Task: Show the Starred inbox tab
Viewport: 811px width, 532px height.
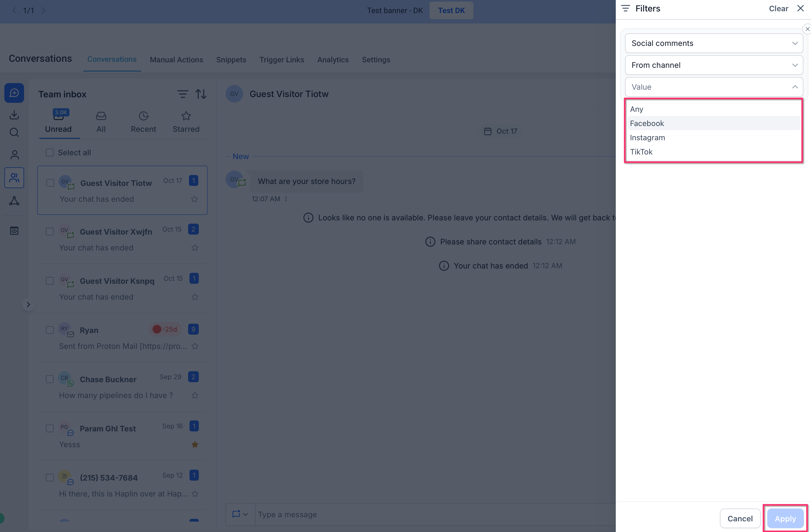Action: (186, 122)
